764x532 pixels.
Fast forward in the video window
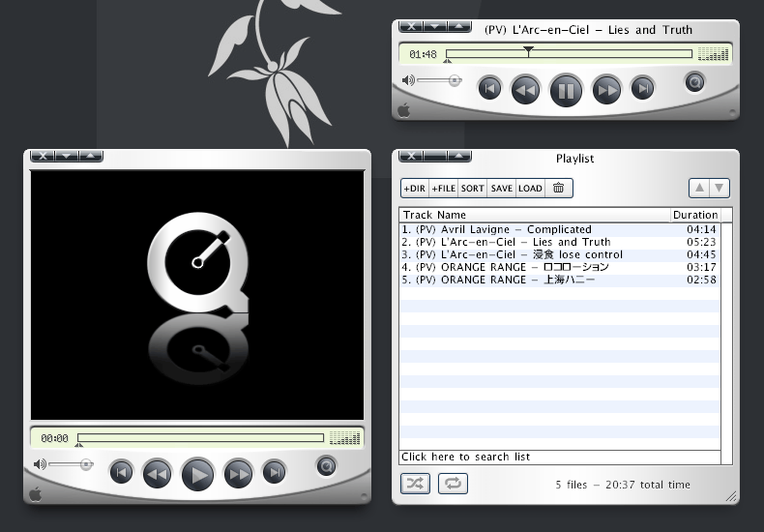[x=238, y=474]
